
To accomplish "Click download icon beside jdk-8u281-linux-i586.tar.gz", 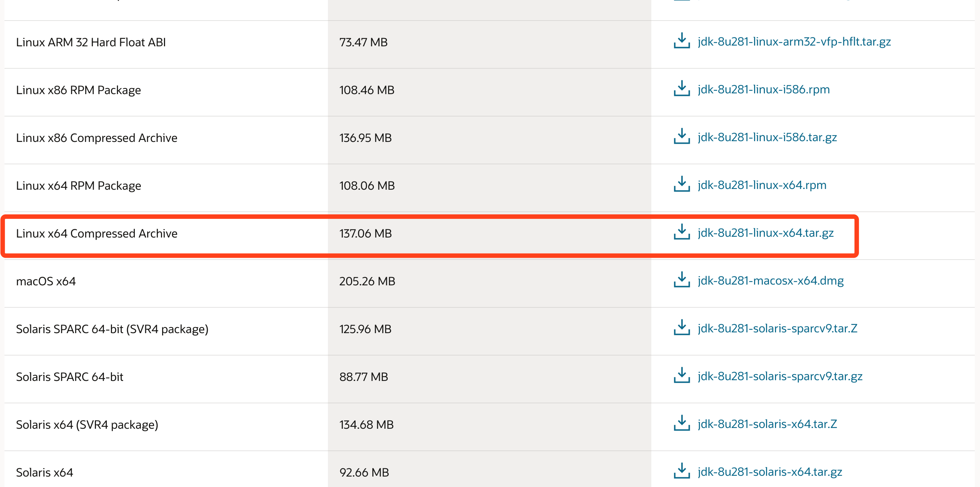I will click(682, 136).
